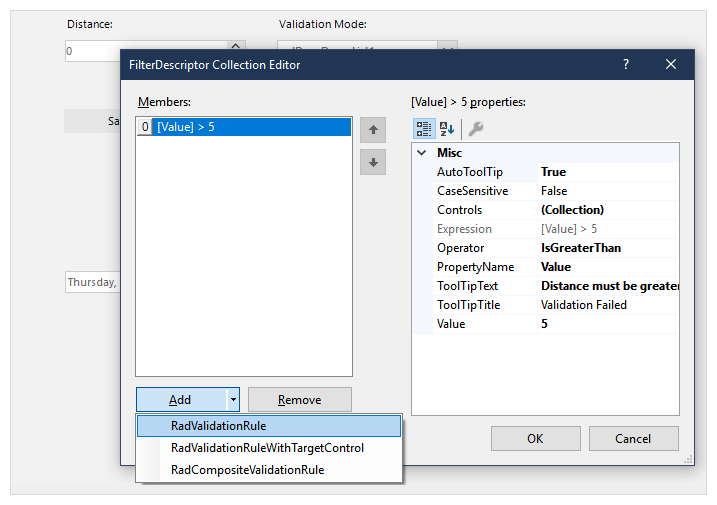
Task: Edit the IsGreaterThan operator value
Action: (608, 248)
